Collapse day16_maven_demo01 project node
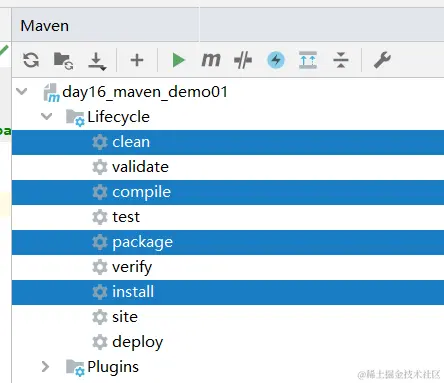The width and height of the screenshot is (444, 383). (22, 91)
